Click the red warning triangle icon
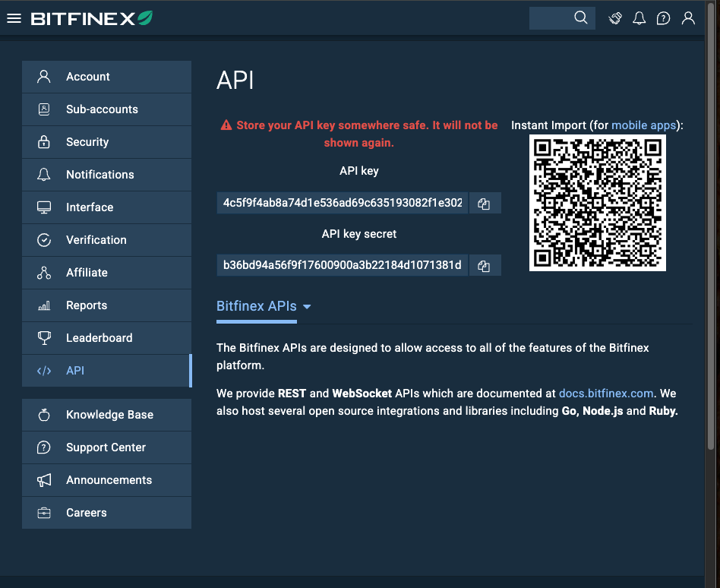The image size is (720, 588). (226, 125)
